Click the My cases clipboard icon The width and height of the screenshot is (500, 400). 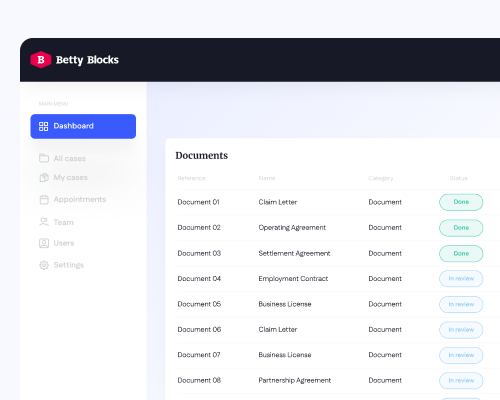44,177
